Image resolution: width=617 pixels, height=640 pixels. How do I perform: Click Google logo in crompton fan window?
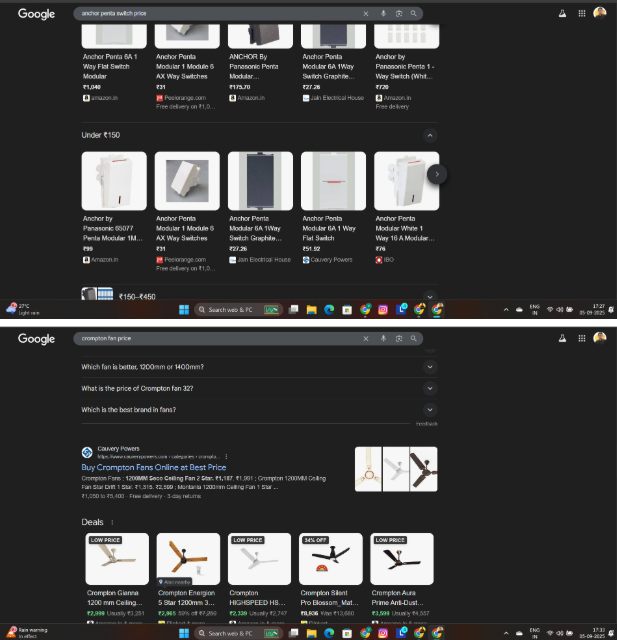[x=36, y=339]
